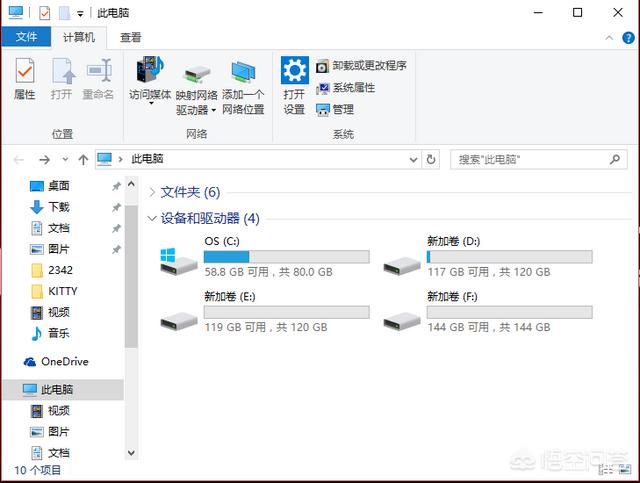Click the navigation pane scrollbar thumb
This screenshot has width=640, height=483.
131,276
